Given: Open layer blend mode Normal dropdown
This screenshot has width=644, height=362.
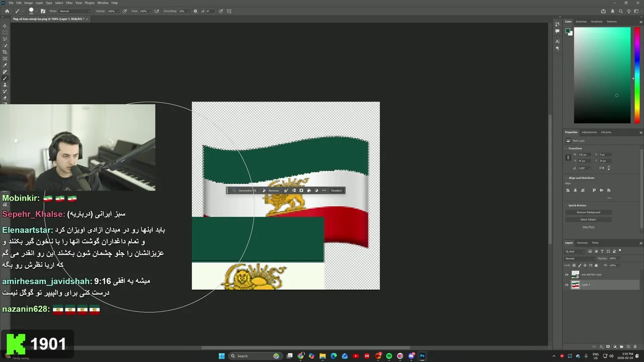Looking at the screenshot, I should [x=580, y=258].
